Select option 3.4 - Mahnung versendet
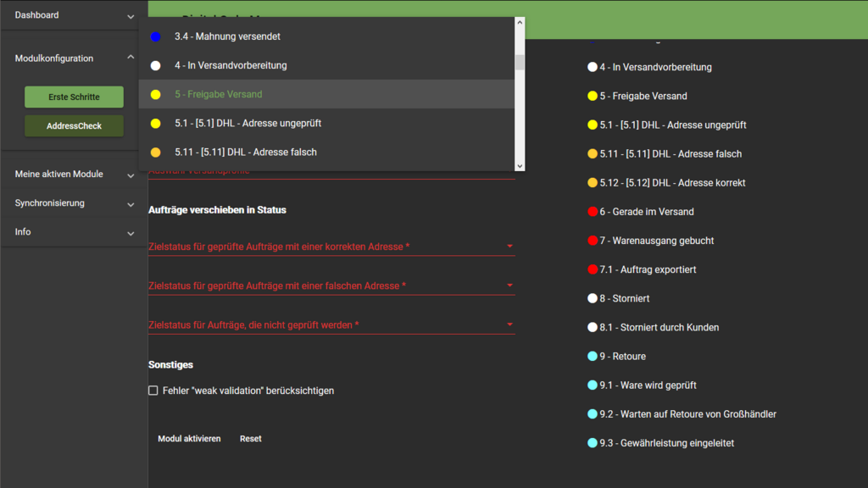Screen dimensions: 868x488 coord(227,37)
